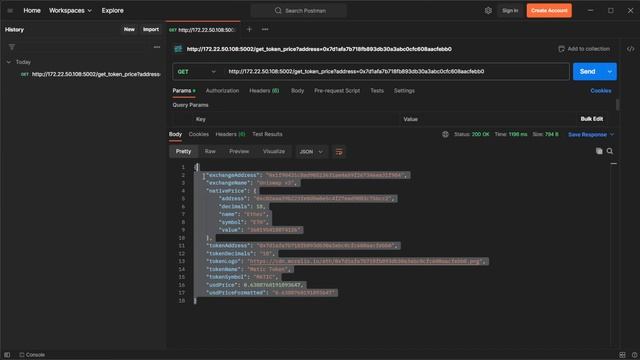Click the Create Account button
640x360 pixels.
[549, 11]
